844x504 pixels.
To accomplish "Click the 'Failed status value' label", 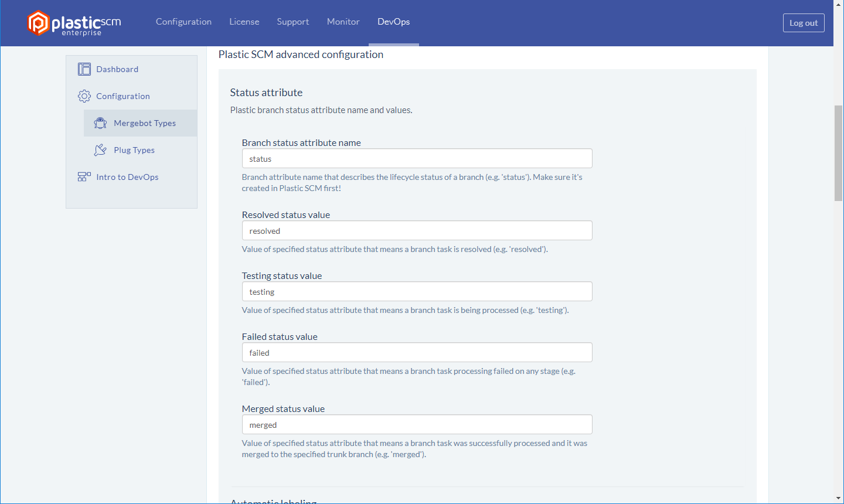I will (x=280, y=336).
